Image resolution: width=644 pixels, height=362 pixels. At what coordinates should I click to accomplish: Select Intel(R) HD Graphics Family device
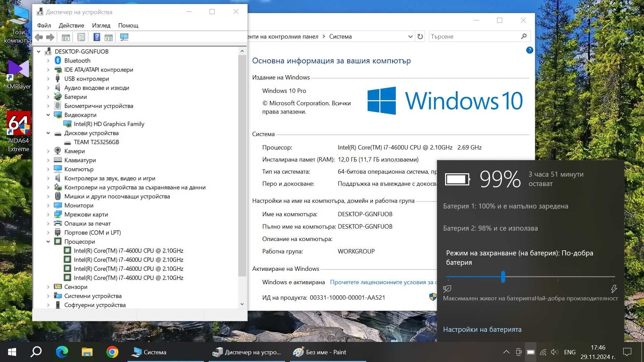(109, 124)
